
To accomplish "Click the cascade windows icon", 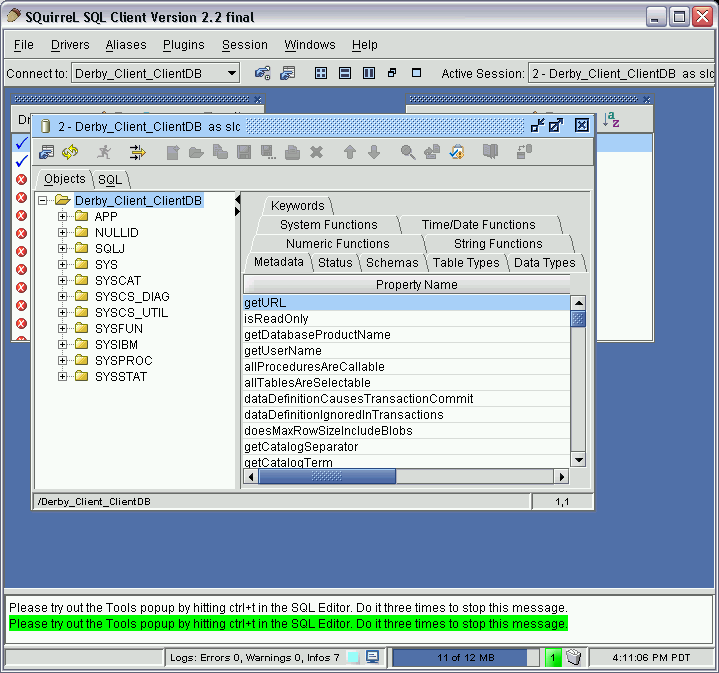I will click(392, 73).
